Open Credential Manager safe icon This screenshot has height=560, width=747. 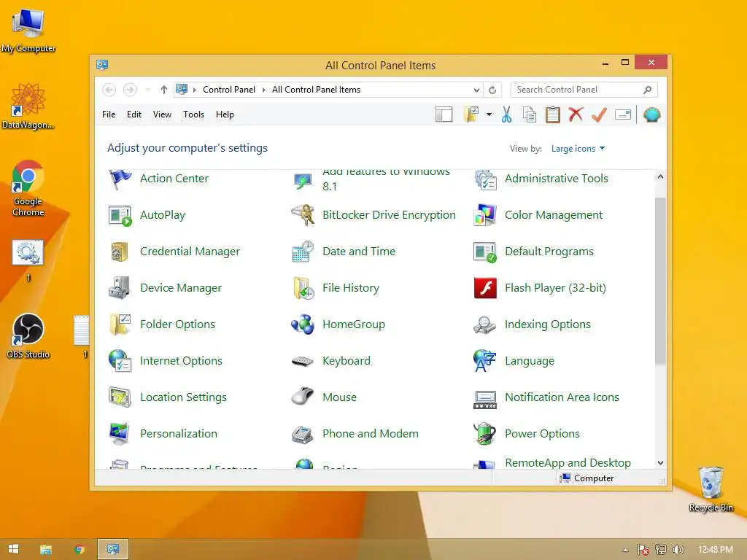click(x=120, y=252)
